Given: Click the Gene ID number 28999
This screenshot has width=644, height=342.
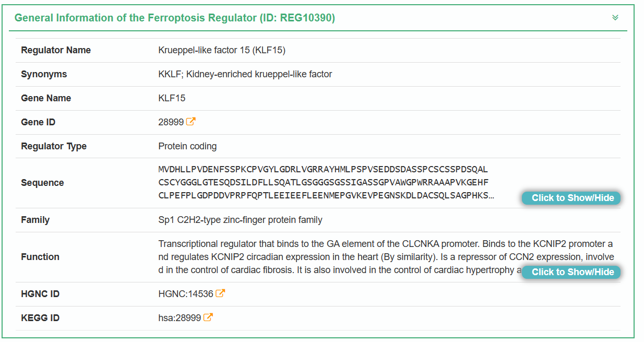Looking at the screenshot, I should click(171, 122).
